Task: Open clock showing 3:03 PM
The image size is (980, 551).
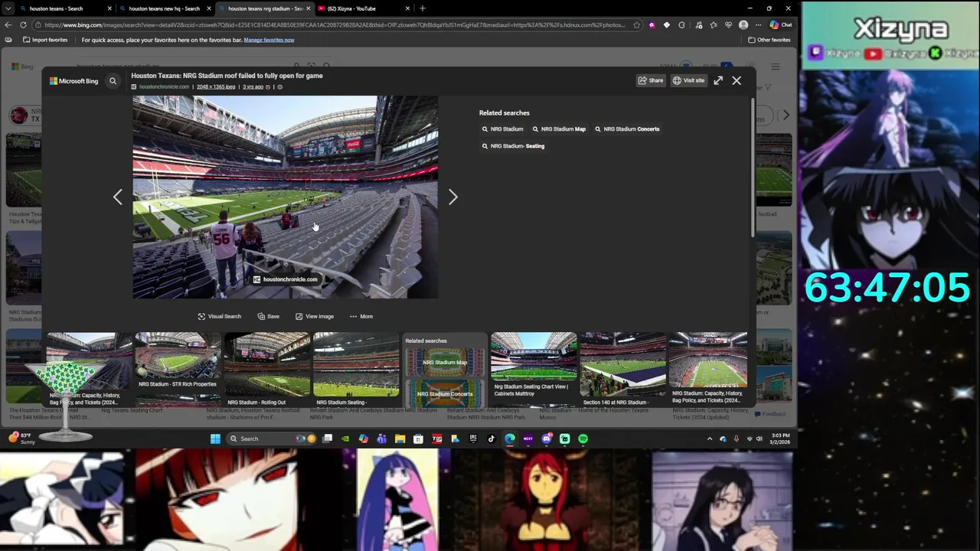Action: pos(780,439)
